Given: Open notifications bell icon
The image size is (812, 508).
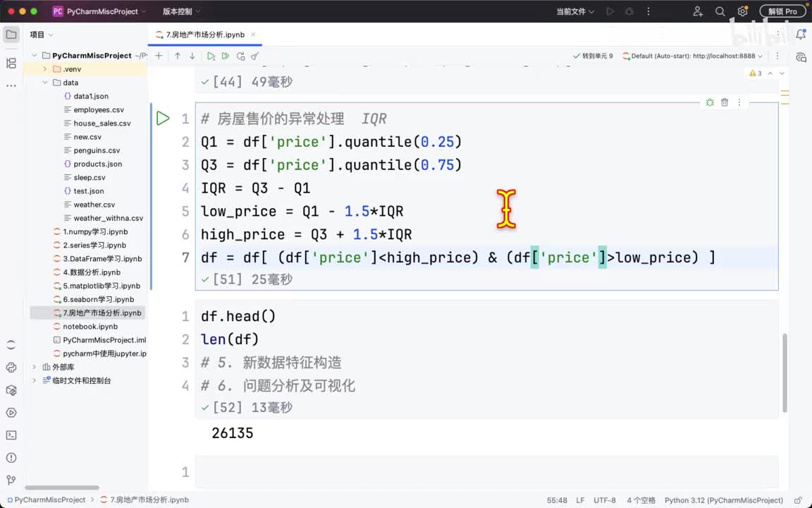Looking at the screenshot, I should pos(801,35).
